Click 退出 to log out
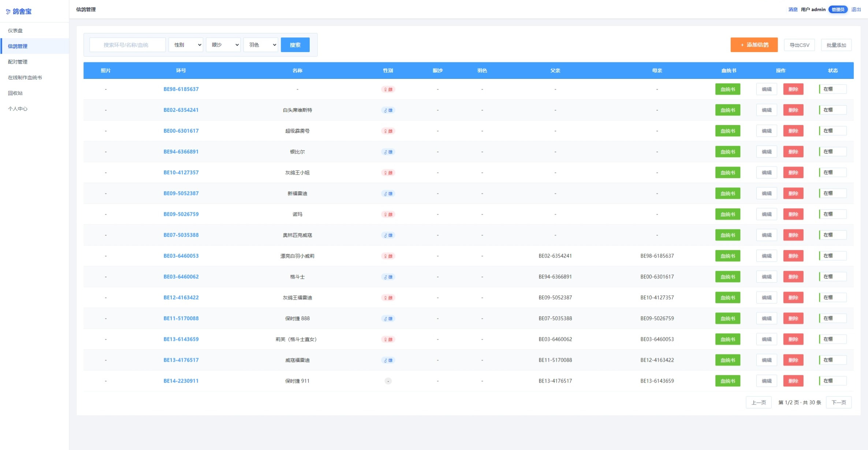Screen dimensions: 868x450 pyautogui.click(x=856, y=10)
